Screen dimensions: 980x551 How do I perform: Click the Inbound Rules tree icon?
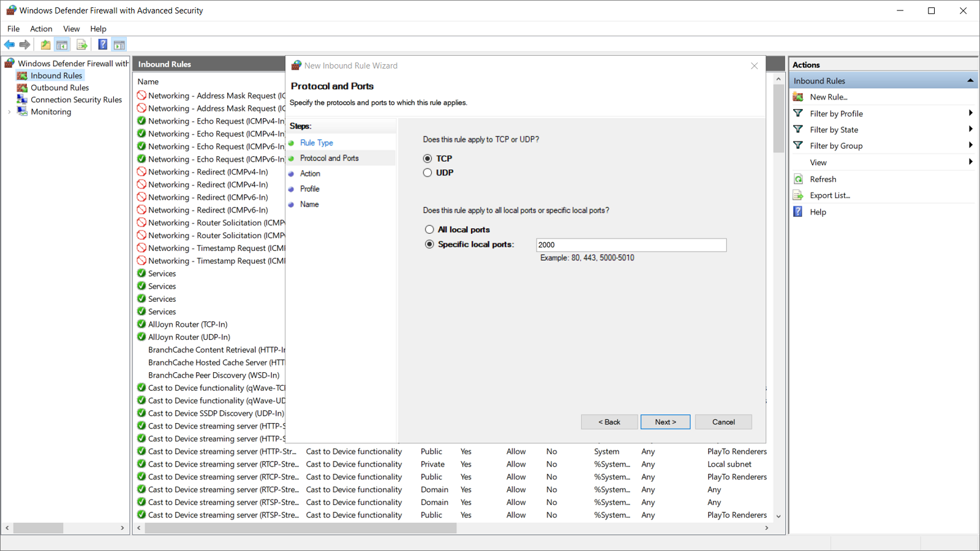pyautogui.click(x=22, y=75)
